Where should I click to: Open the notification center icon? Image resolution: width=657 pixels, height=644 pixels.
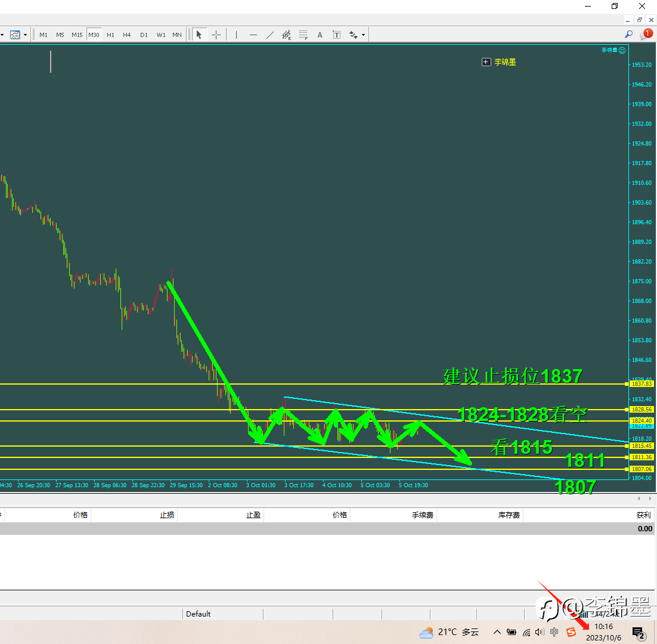[x=638, y=633]
